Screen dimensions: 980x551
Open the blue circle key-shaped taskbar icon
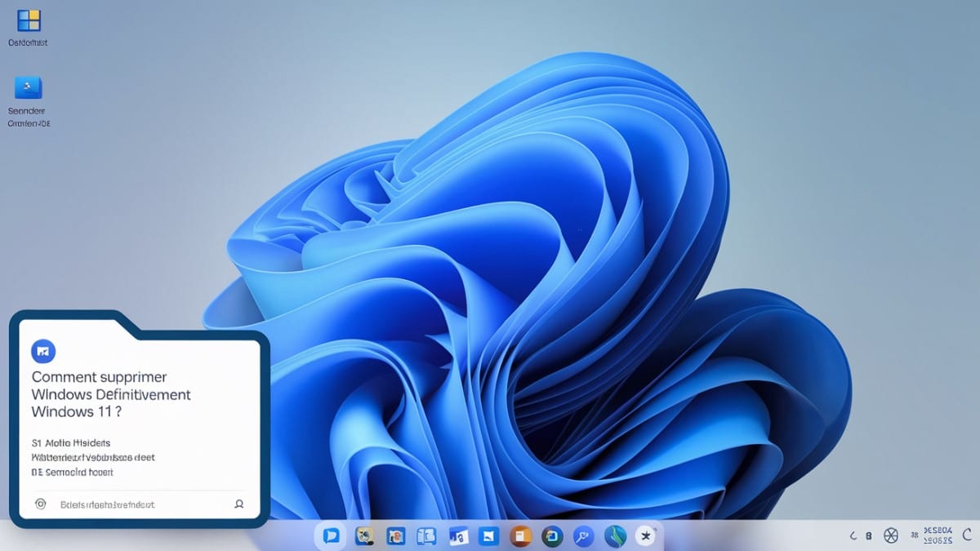[583, 535]
